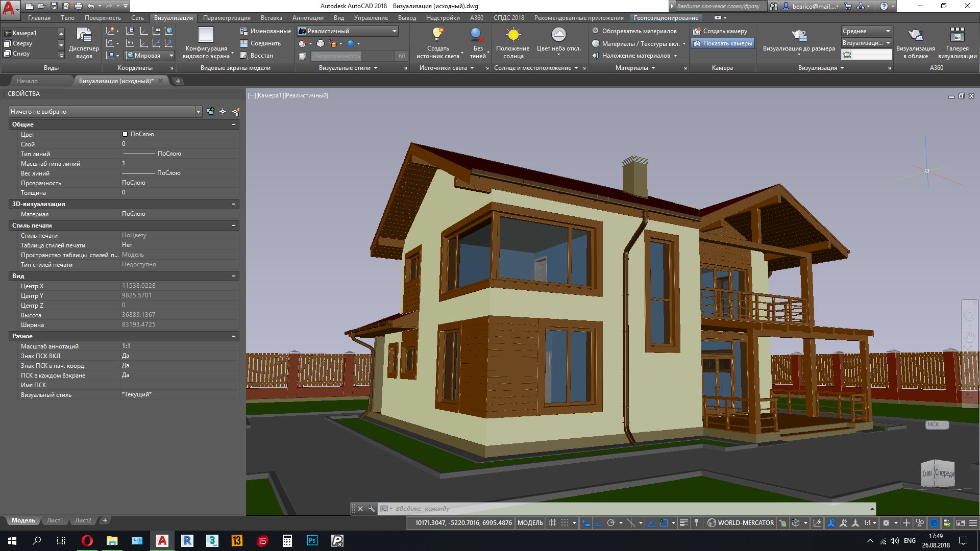Click the color swatch next to Цвет
The image size is (980, 551).
click(x=125, y=134)
